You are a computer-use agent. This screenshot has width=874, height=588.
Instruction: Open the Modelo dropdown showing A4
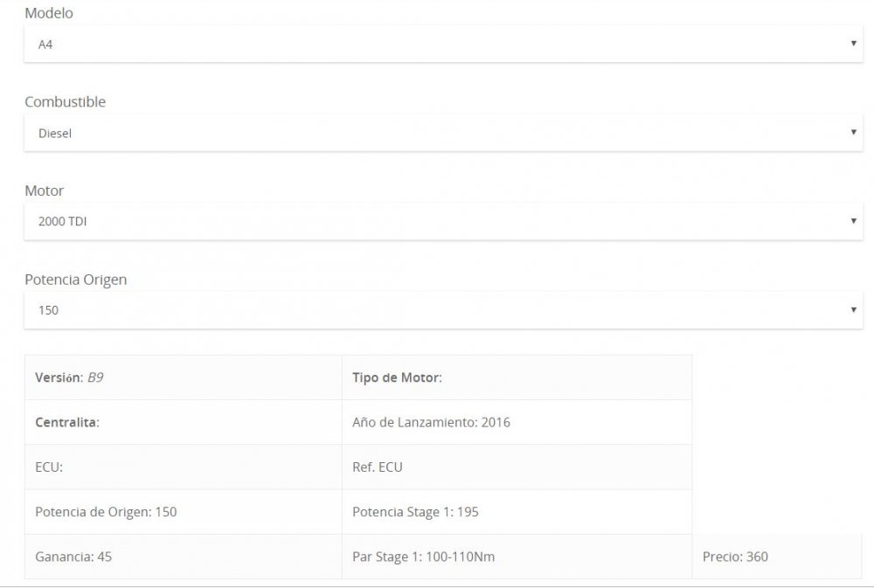[x=443, y=44]
